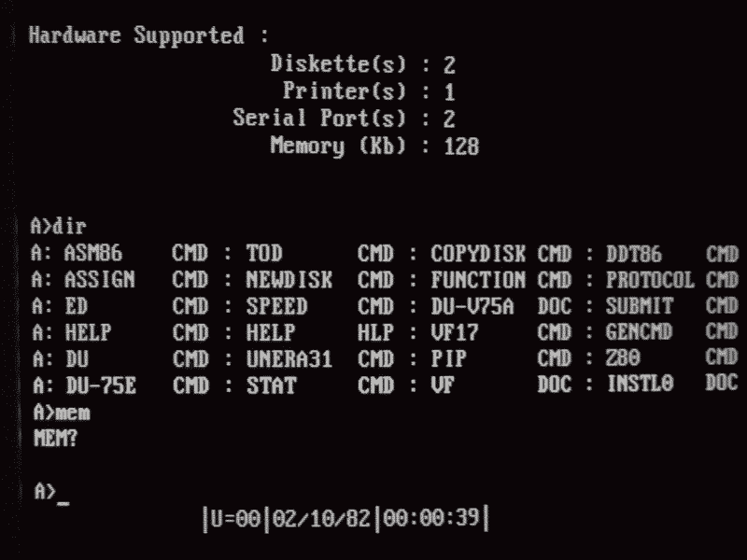Screen dimensions: 747x560
Task: Select the STAT command file
Action: pyautogui.click(x=272, y=385)
